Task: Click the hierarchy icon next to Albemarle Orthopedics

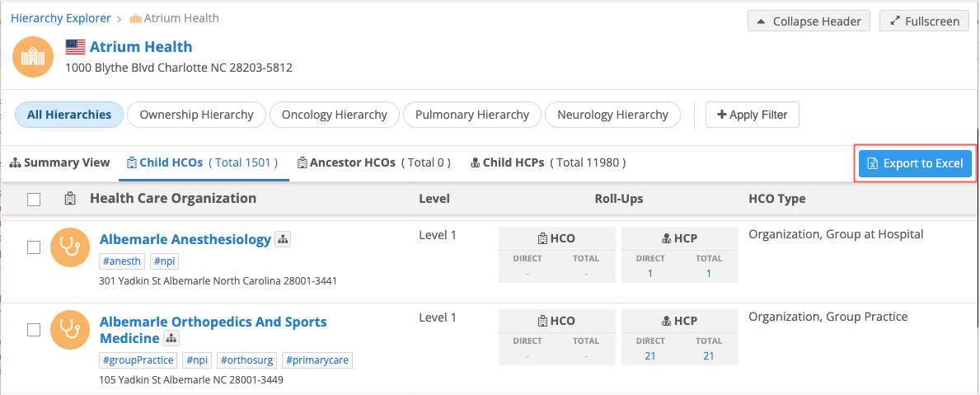Action: point(171,339)
